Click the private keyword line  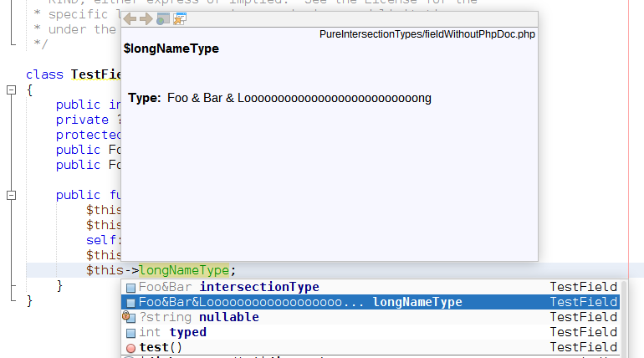coord(82,120)
